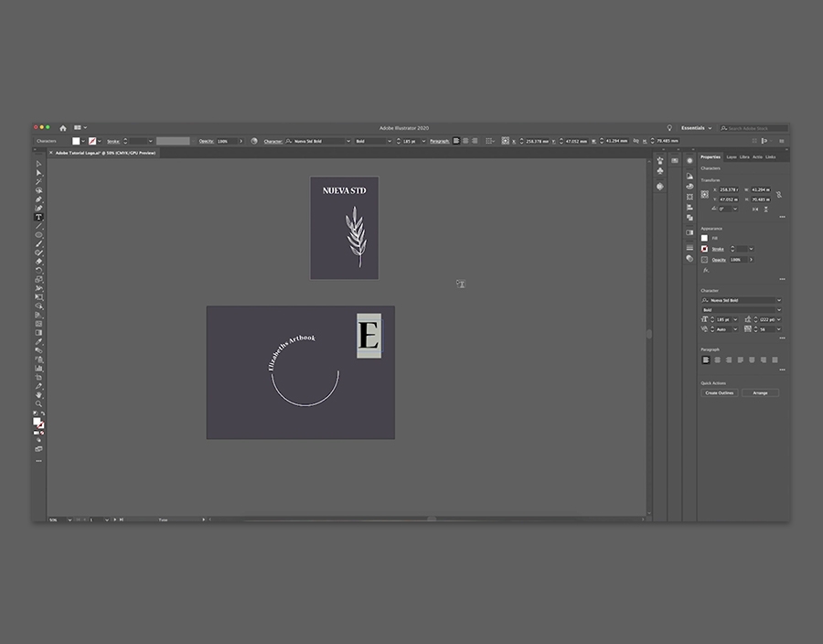Open rotation angle dropdown in Transform
This screenshot has height=644, width=823.
pos(735,209)
